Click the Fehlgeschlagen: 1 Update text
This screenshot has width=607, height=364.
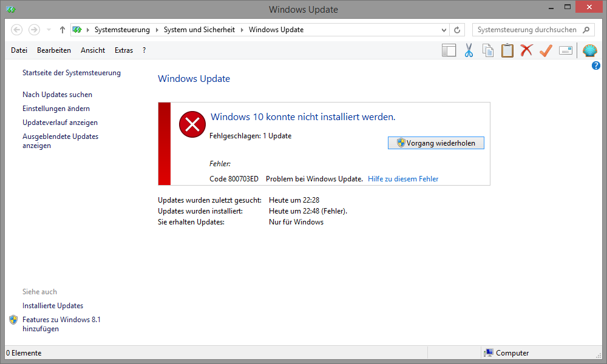pyautogui.click(x=251, y=136)
